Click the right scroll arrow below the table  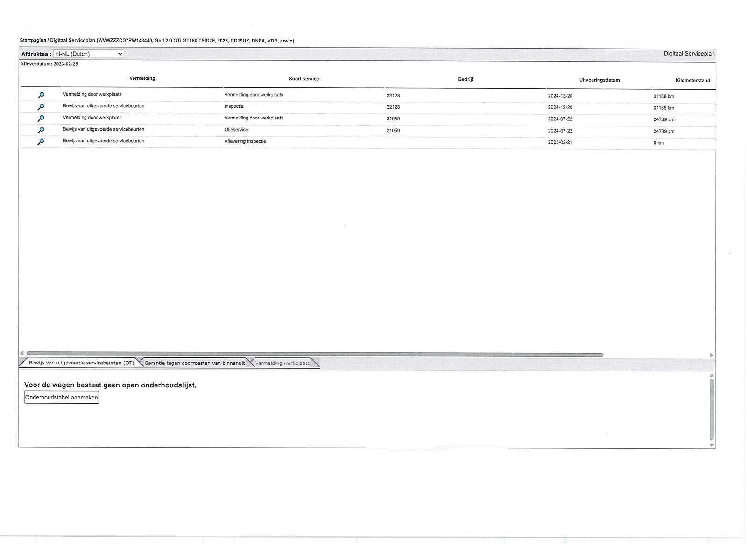(x=712, y=356)
